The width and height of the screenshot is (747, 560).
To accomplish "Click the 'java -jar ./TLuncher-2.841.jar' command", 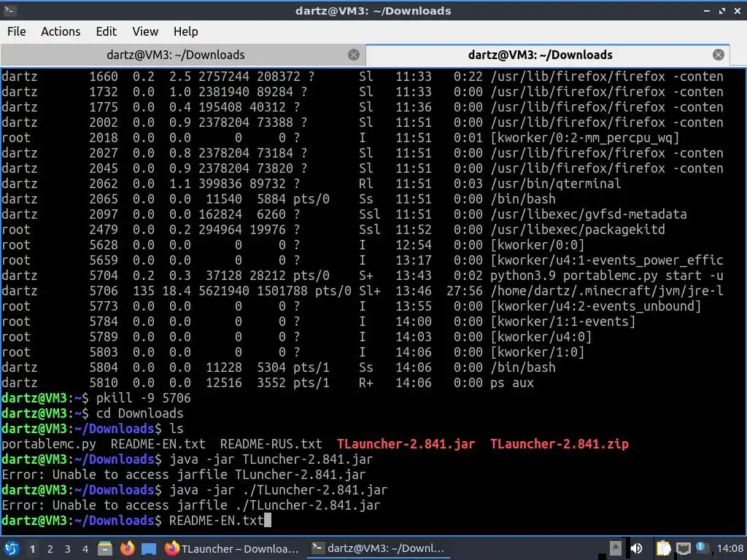I will click(x=278, y=490).
